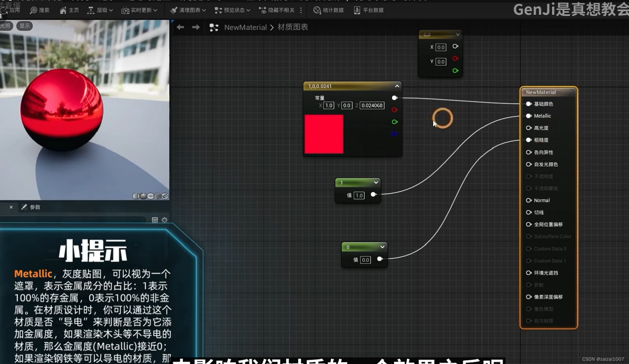Click the Platform data icon
Screen dimensions: 629x364
tap(357, 10)
